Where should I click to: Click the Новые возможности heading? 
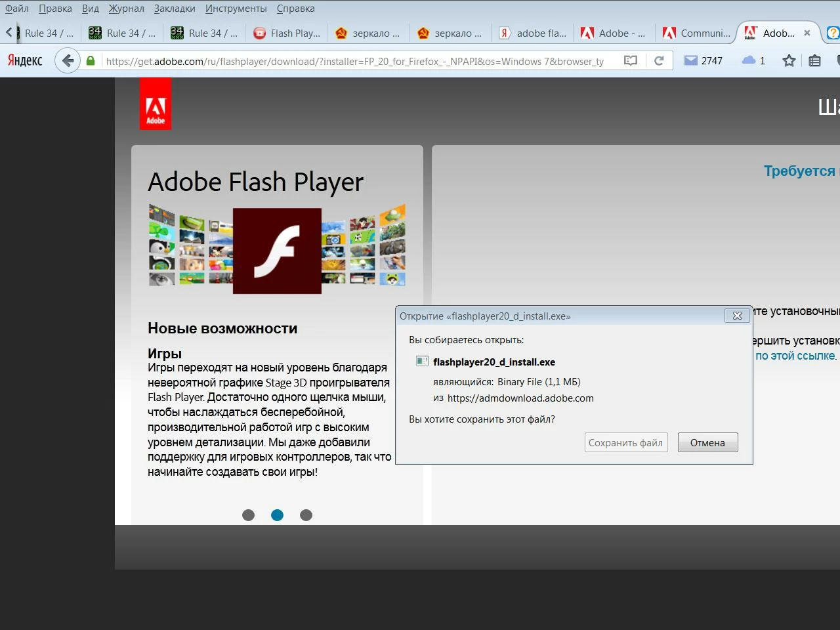(x=222, y=328)
